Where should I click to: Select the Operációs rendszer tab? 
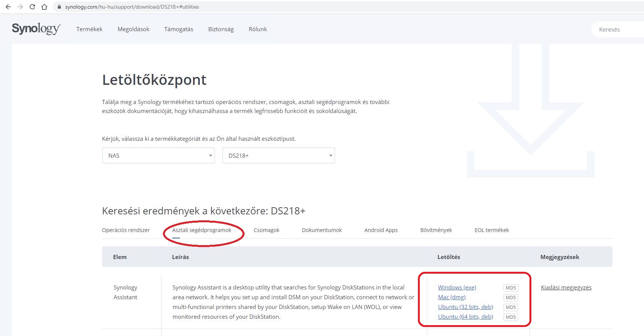(x=126, y=230)
